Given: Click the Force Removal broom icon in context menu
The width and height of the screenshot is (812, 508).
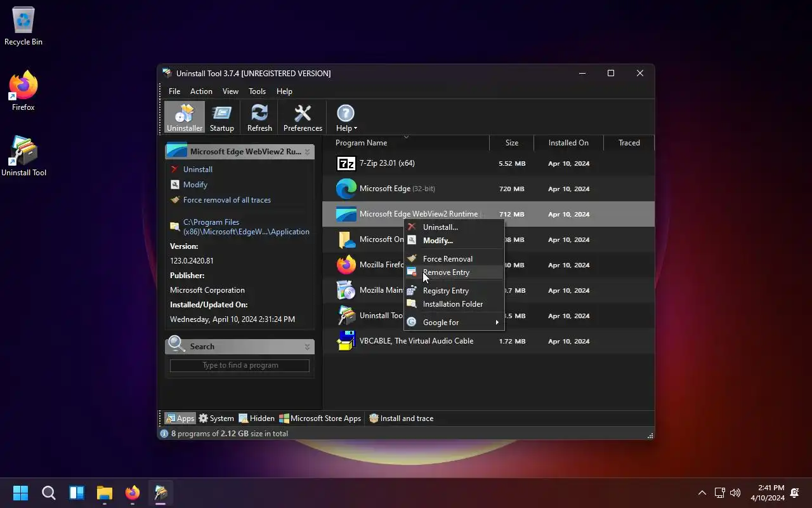Looking at the screenshot, I should click(x=412, y=258).
